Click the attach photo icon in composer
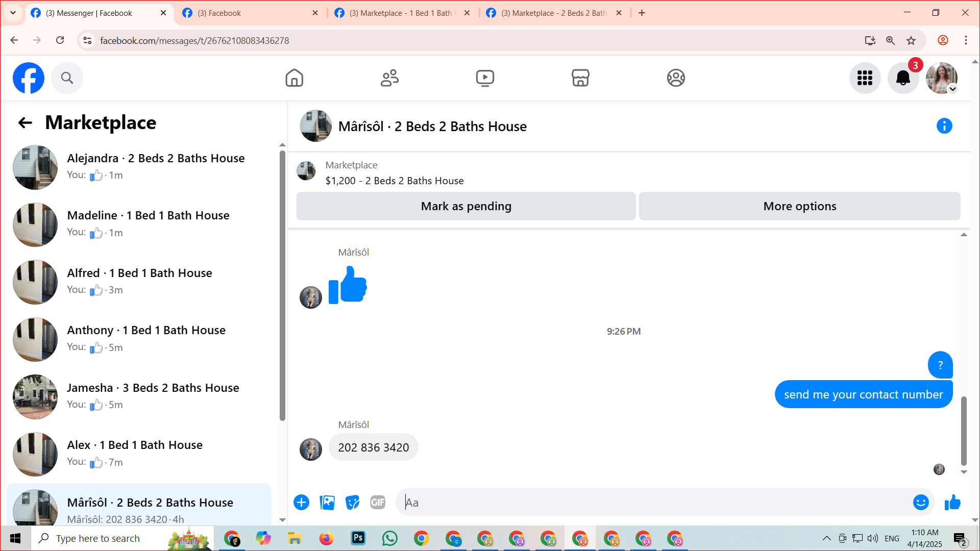This screenshot has height=551, width=980. (x=327, y=503)
